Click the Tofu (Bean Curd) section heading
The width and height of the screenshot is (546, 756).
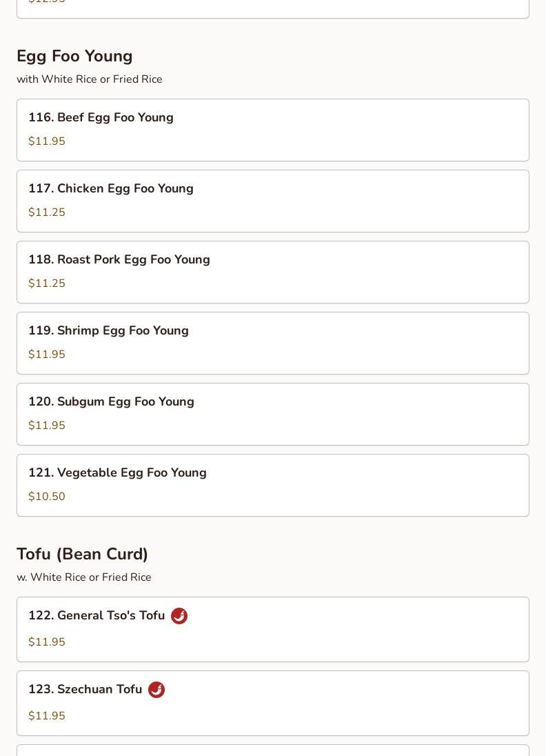click(83, 554)
